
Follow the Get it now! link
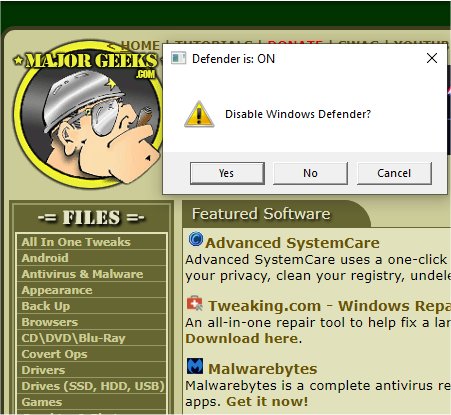coord(267,402)
